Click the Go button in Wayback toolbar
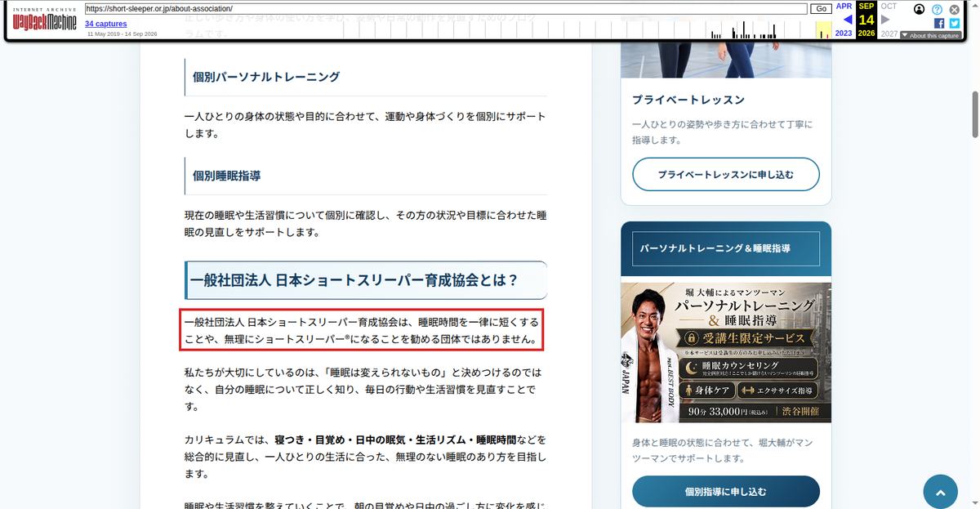Viewport: 980px width, 509px height. tap(821, 8)
